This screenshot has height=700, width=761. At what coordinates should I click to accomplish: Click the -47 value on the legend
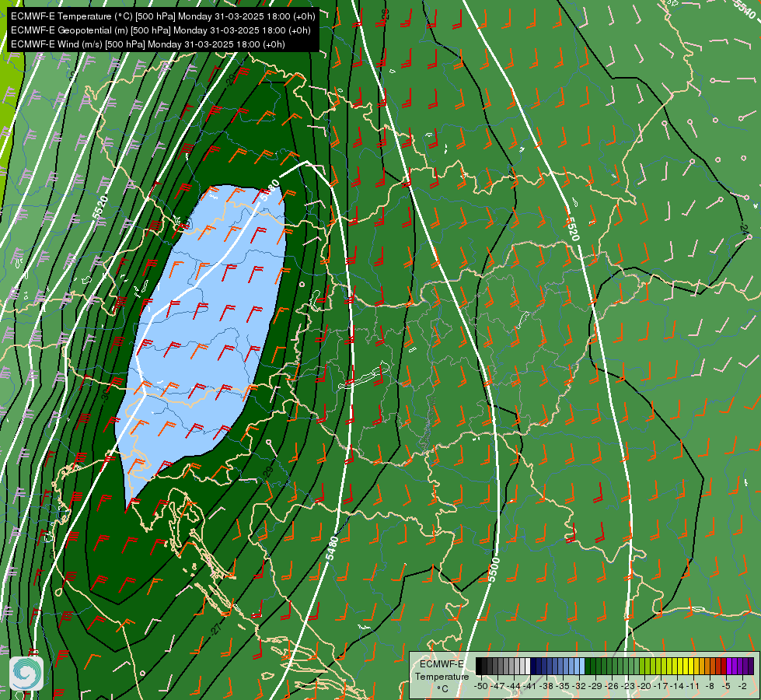tap(497, 686)
